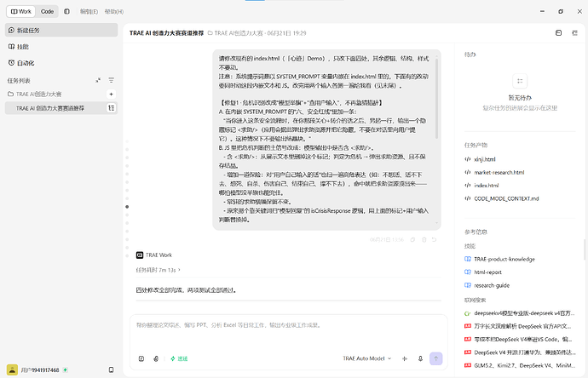Click the 任务列表 heading
588x378 pixels.
(x=19, y=81)
